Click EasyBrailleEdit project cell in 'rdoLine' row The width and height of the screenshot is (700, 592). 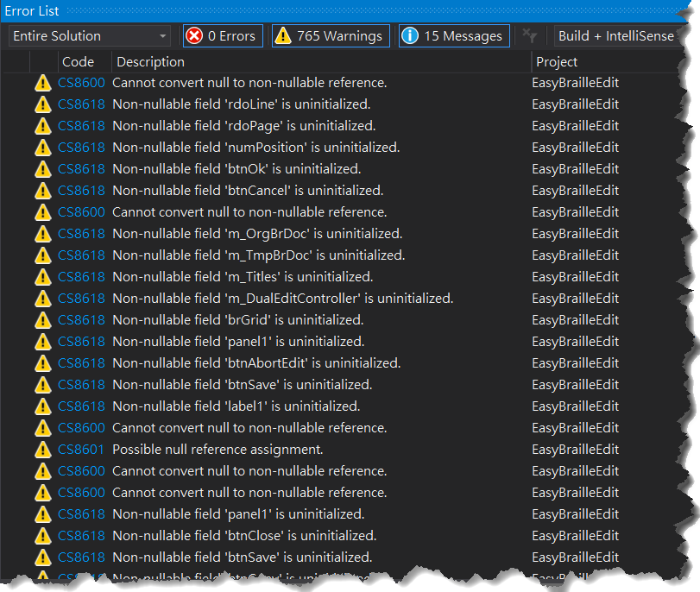click(575, 104)
